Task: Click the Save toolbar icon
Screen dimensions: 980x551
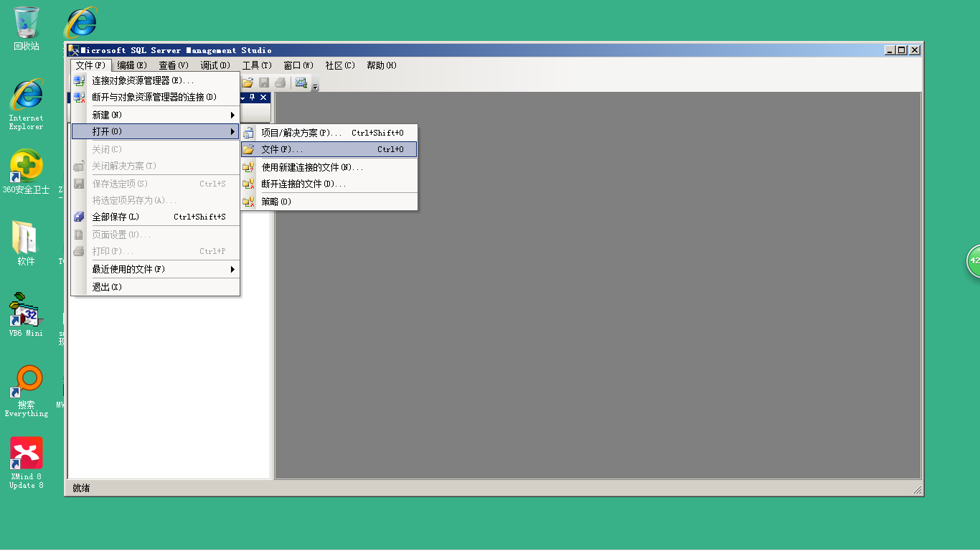Action: pos(264,83)
